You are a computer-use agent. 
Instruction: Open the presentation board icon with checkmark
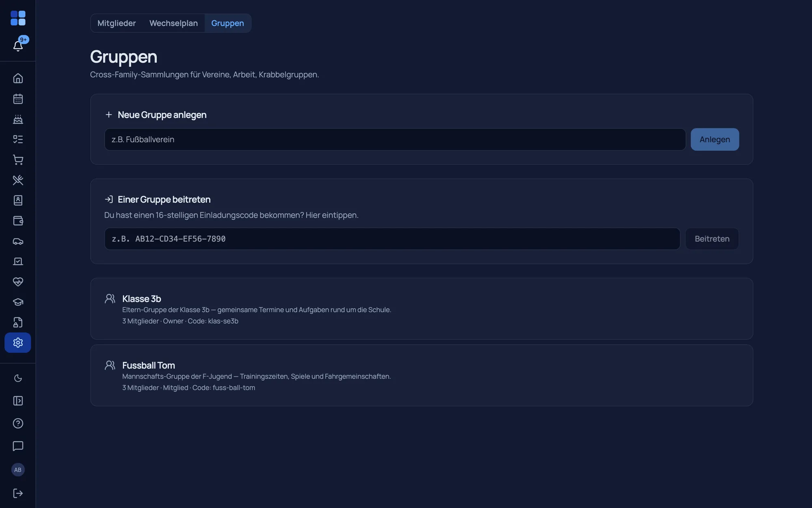[18, 261]
